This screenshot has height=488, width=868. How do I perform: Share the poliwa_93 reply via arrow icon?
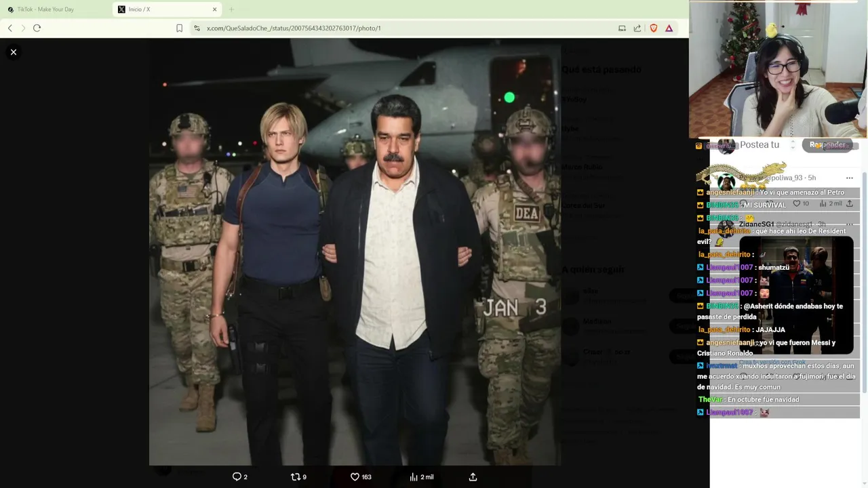(x=850, y=203)
